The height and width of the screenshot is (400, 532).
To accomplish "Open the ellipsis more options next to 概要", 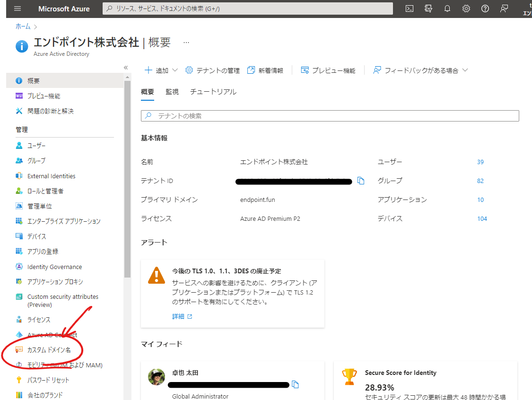I will [x=186, y=43].
